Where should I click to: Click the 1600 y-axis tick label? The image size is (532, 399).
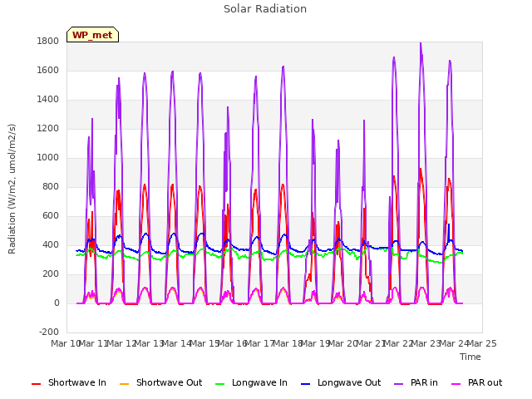click(x=48, y=70)
